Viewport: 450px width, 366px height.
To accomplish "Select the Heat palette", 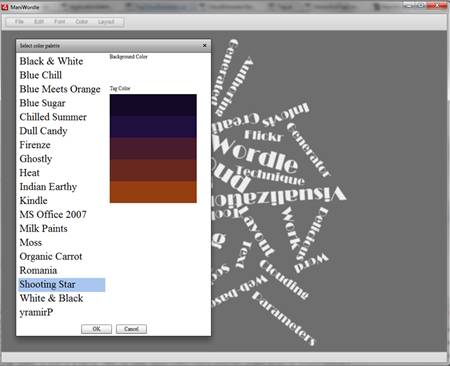I will click(62, 173).
